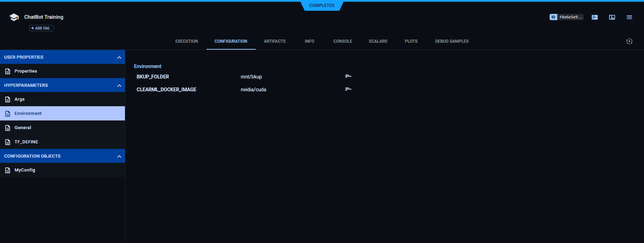This screenshot has width=644, height=243.
Task: Collapse the Hyperparameters section
Action: (x=119, y=85)
